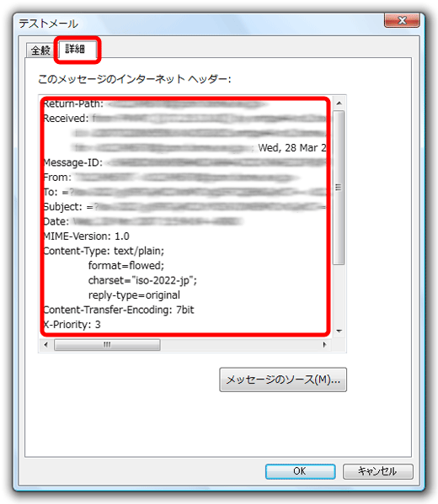Viewport: 438px width, 504px height.
Task: Click the charset="iso-2022-jp" line
Action: [x=142, y=280]
